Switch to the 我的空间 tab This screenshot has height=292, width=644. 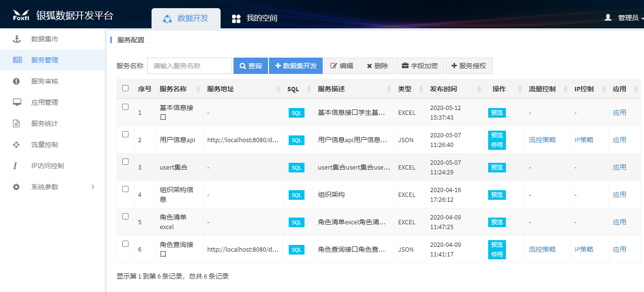(x=255, y=18)
